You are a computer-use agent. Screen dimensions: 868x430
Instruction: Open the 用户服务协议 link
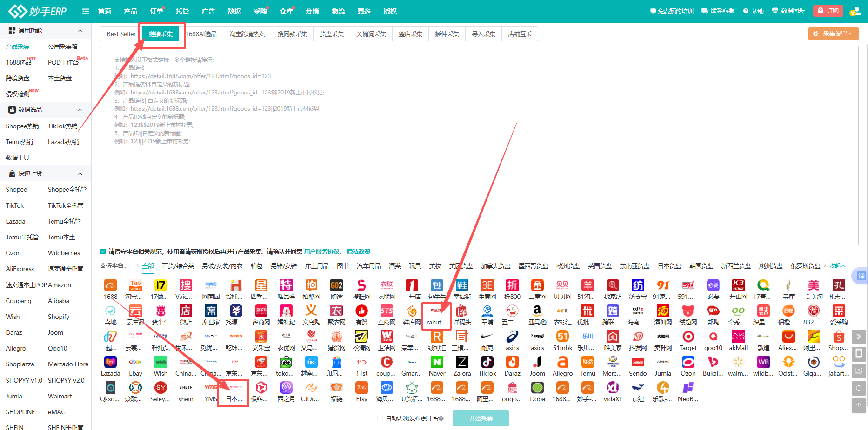322,251
